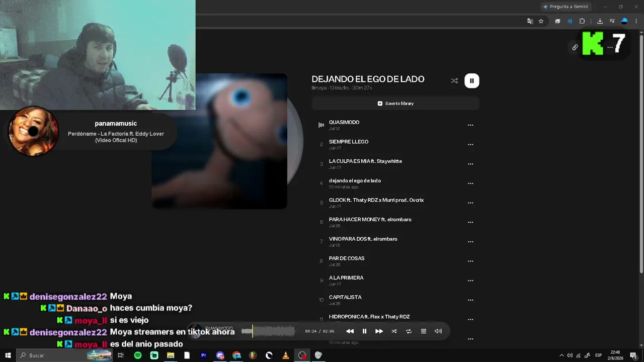Image resolution: width=644 pixels, height=362 pixels.
Task: Open the green Kick-style taskbar app
Action: pyautogui.click(x=154, y=355)
